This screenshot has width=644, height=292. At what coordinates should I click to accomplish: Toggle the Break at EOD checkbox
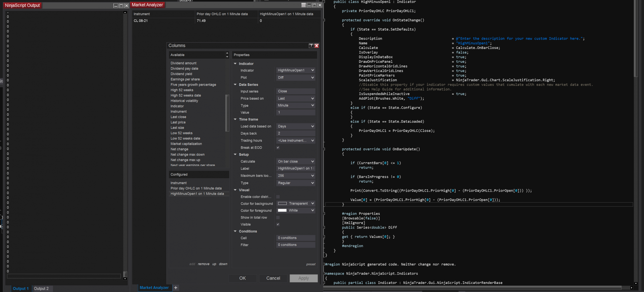click(x=278, y=148)
